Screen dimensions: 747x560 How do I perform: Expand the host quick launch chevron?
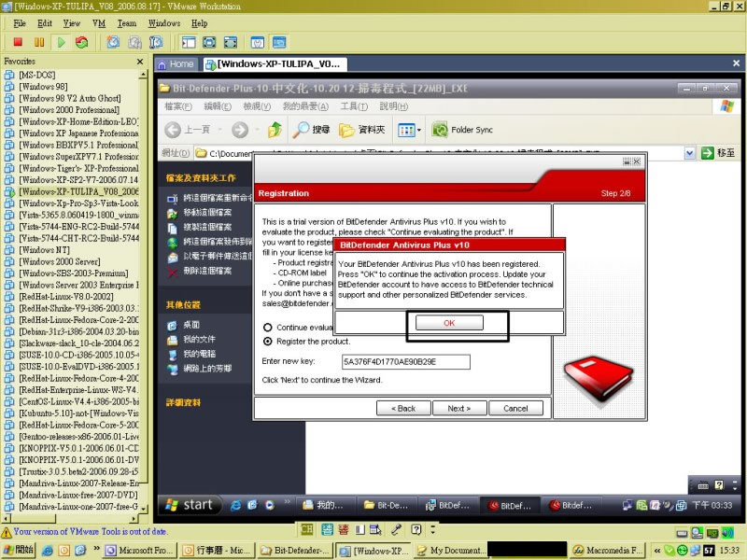point(96,549)
